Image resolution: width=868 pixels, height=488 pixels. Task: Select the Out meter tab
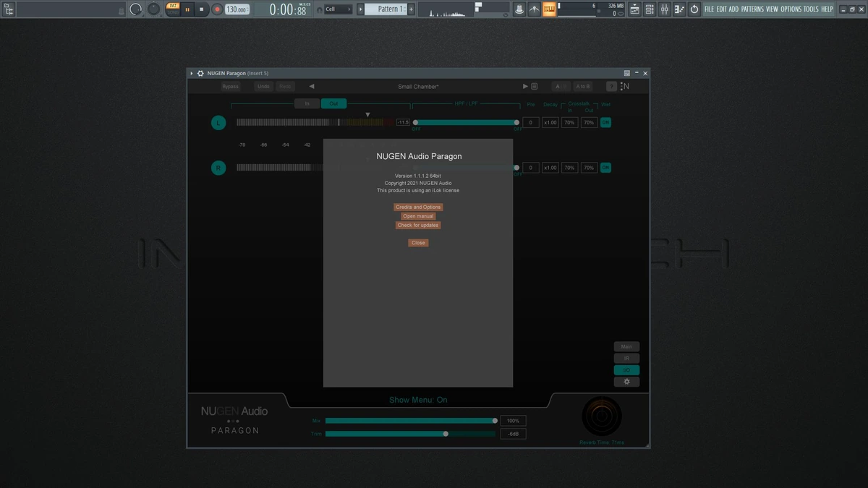tap(333, 103)
